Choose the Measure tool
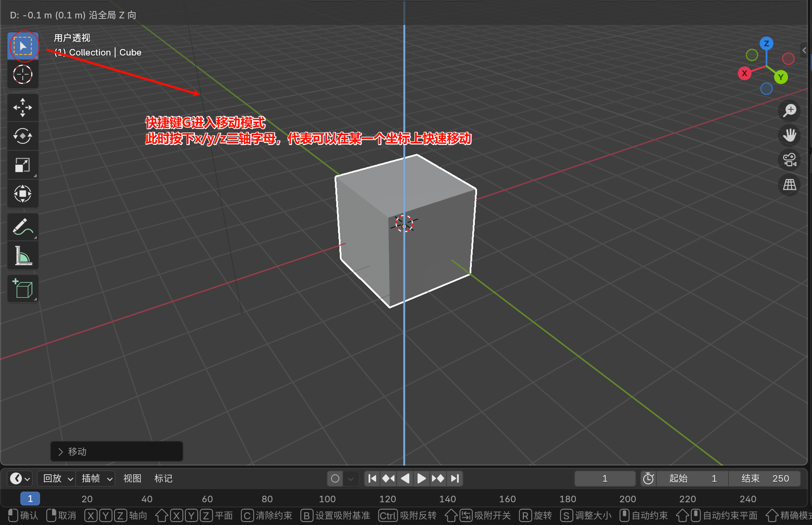Image resolution: width=812 pixels, height=525 pixels. [23, 256]
